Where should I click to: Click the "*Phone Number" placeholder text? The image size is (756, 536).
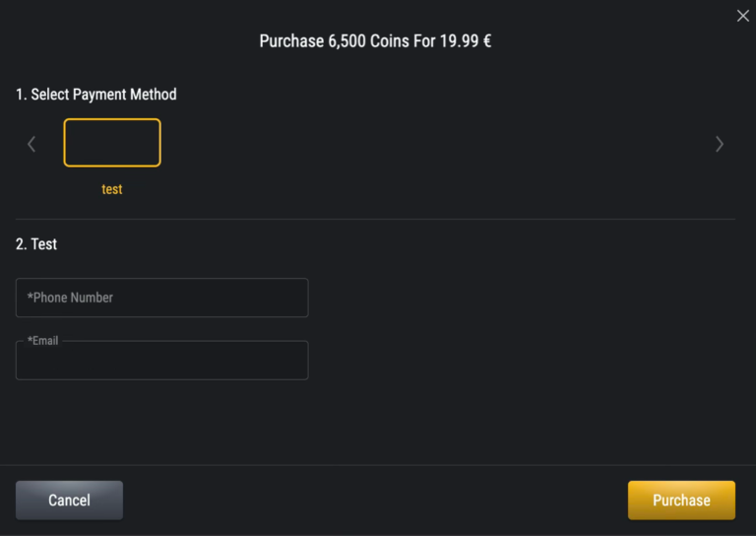point(70,298)
